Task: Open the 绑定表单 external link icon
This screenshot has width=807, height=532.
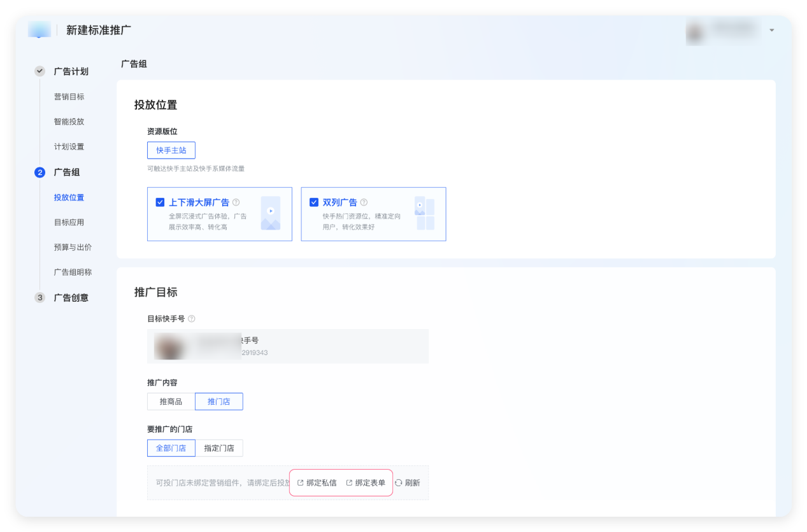Action: tap(350, 482)
